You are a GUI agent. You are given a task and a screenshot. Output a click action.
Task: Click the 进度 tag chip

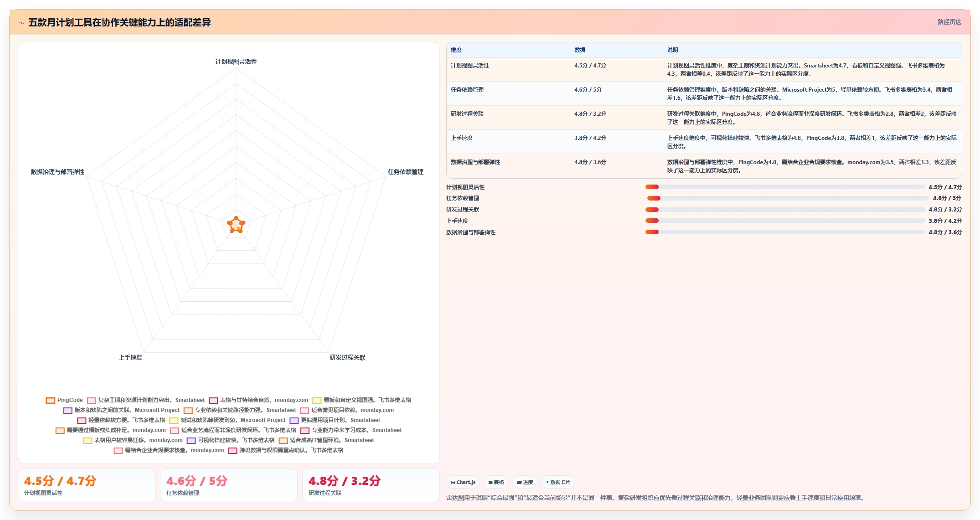(525, 482)
